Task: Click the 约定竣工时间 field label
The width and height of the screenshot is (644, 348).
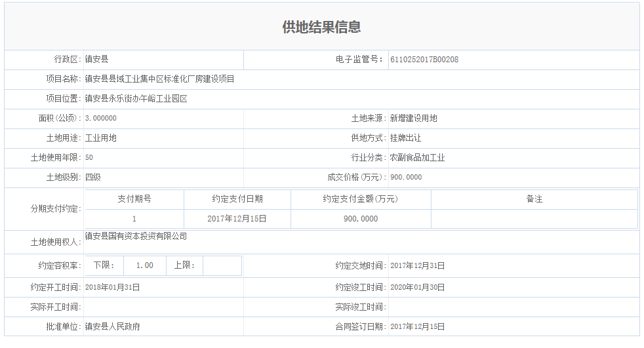Action: pyautogui.click(x=361, y=287)
